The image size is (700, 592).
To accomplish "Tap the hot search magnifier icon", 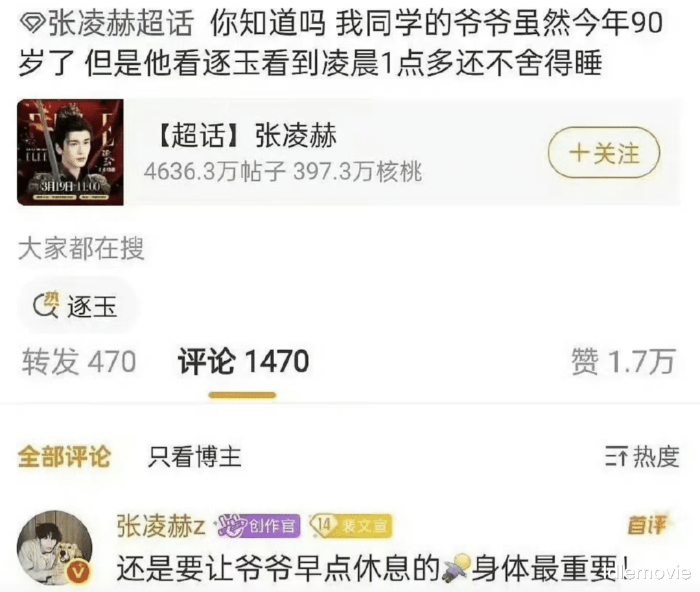I will coord(45,305).
